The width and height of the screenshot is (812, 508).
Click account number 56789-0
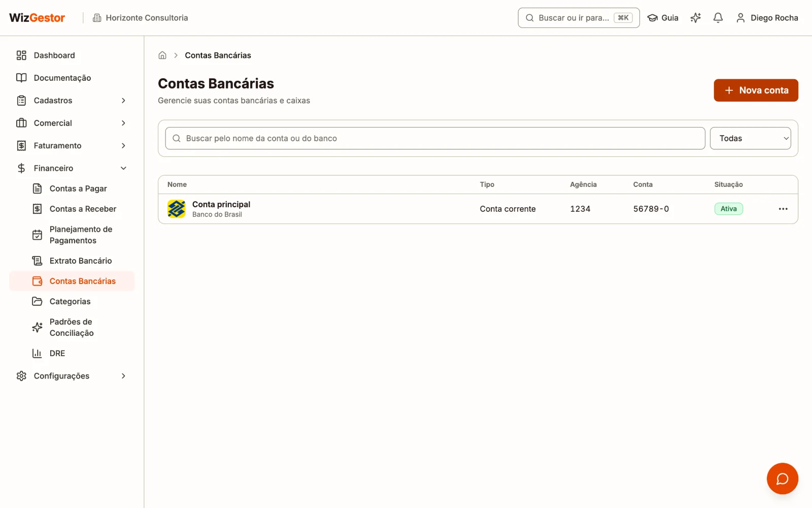click(x=651, y=209)
